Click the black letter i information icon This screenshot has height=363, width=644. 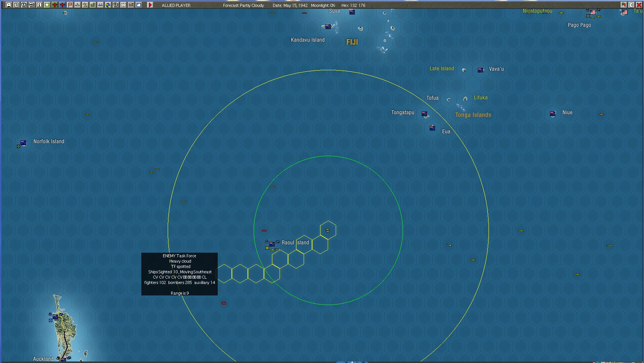39,5
